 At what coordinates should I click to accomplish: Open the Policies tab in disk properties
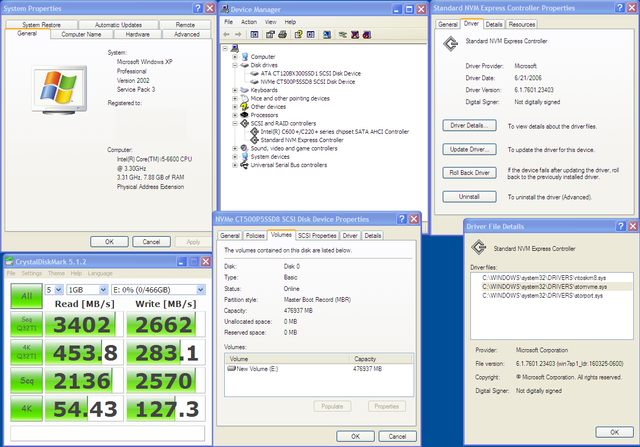point(255,236)
